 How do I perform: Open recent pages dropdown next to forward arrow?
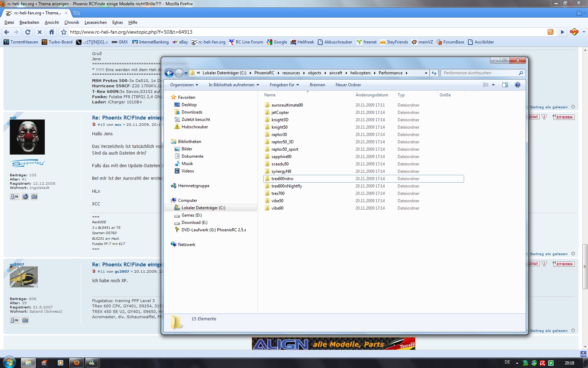186,73
